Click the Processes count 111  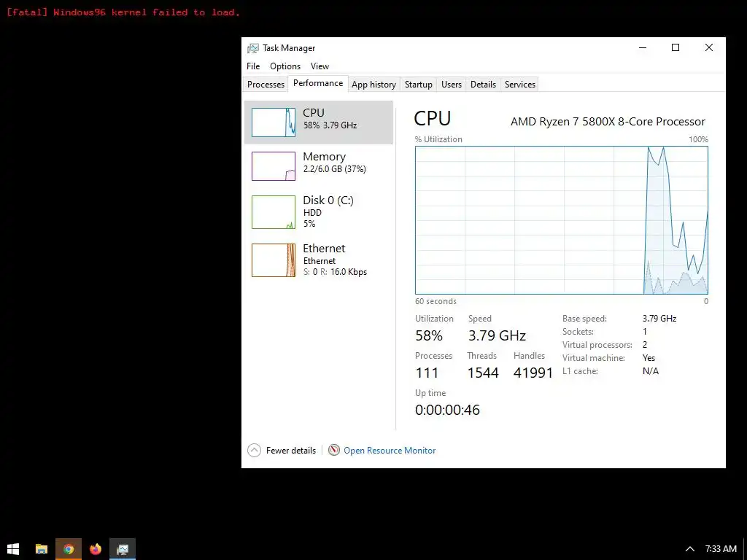(x=426, y=373)
